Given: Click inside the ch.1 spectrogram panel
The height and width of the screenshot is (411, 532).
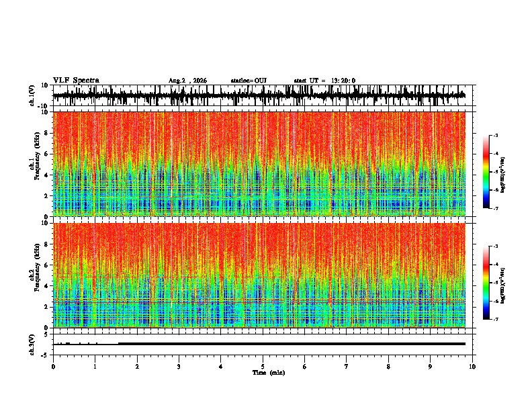Looking at the screenshot, I should click(x=259, y=164).
